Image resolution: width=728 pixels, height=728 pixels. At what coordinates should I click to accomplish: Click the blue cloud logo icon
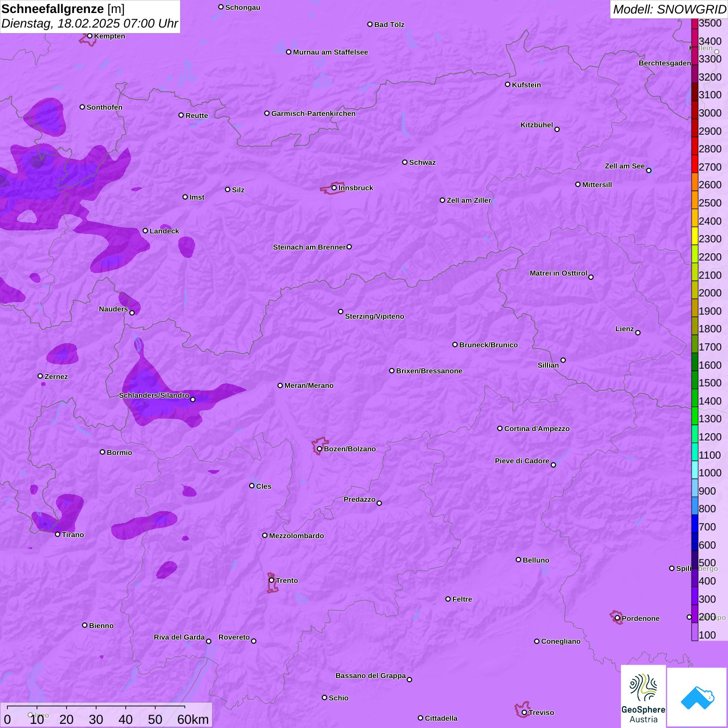click(x=697, y=697)
